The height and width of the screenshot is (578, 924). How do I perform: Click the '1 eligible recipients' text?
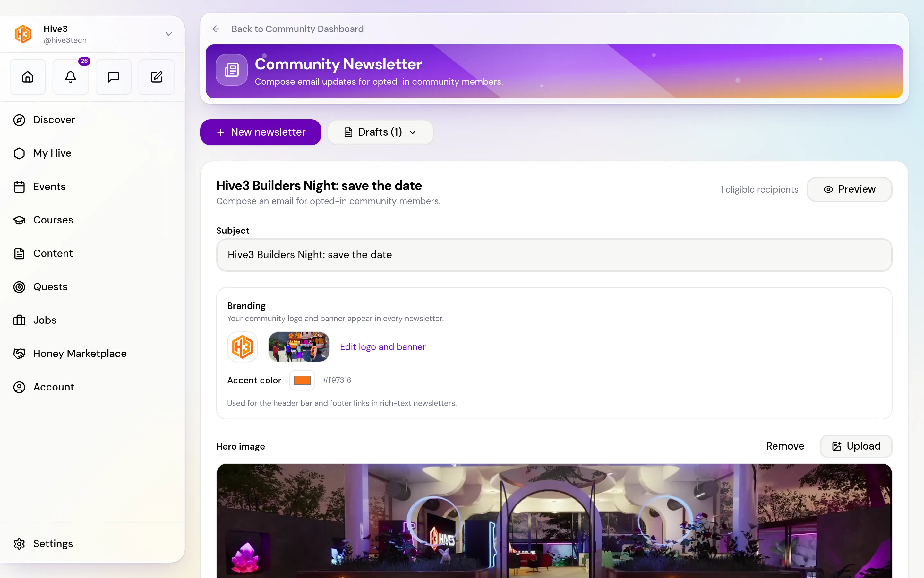[x=759, y=189]
